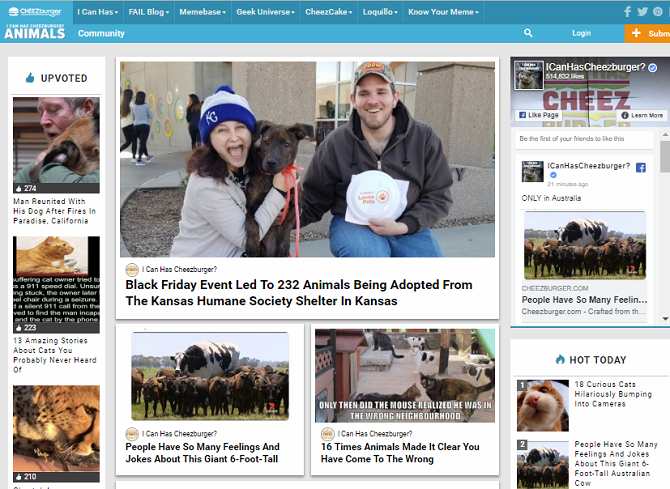This screenshot has width=670, height=489.
Task: Click the orange Submit button
Action: (647, 33)
